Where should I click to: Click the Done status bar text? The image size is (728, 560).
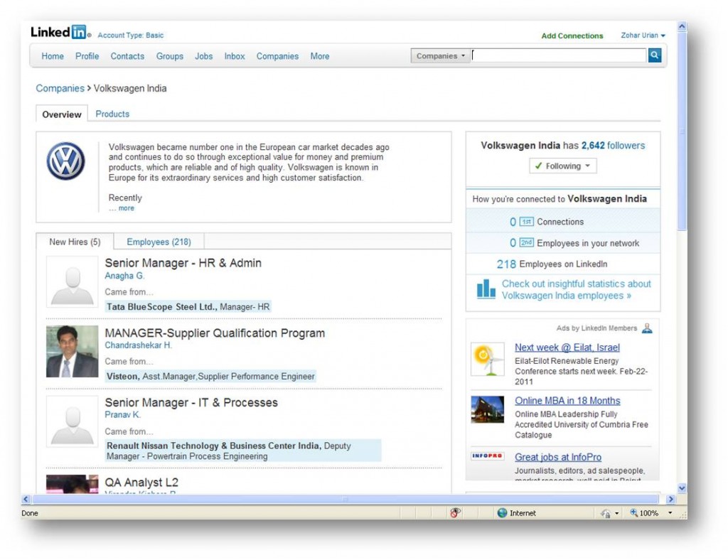tap(30, 513)
